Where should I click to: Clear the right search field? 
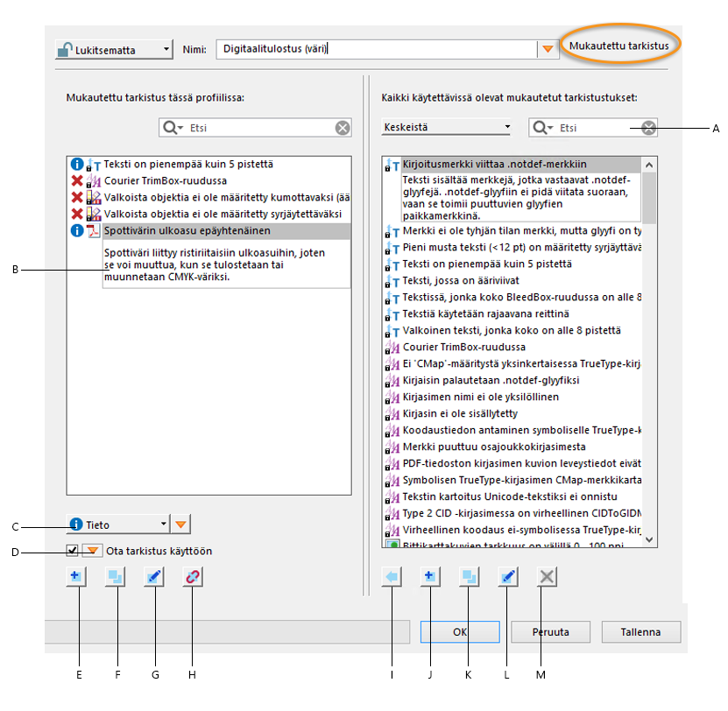(x=648, y=128)
